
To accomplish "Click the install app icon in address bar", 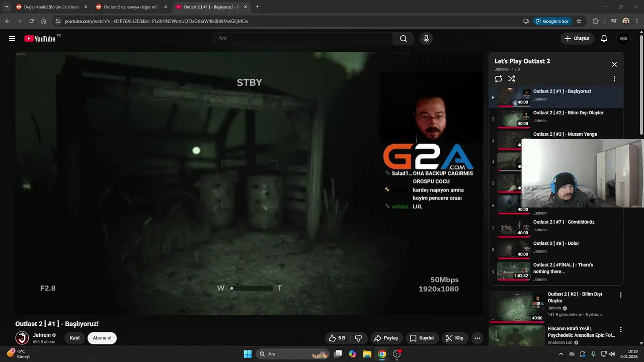I will pyautogui.click(x=526, y=21).
